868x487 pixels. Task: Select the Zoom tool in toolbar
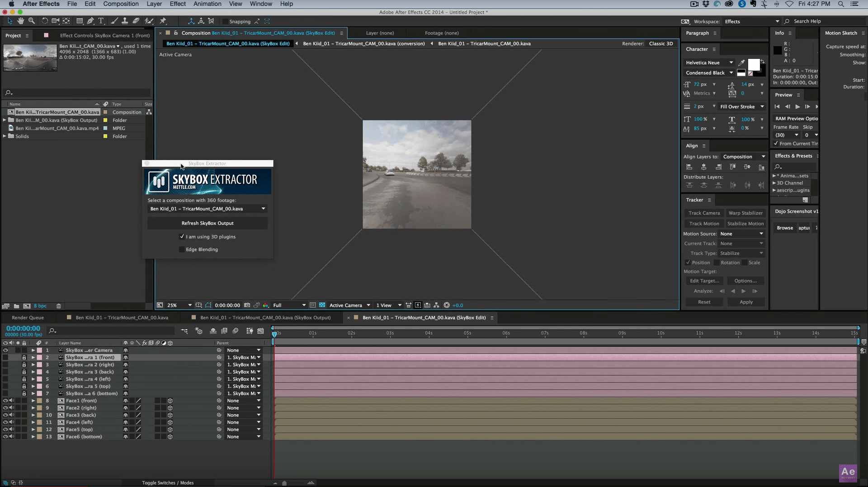pos(32,21)
